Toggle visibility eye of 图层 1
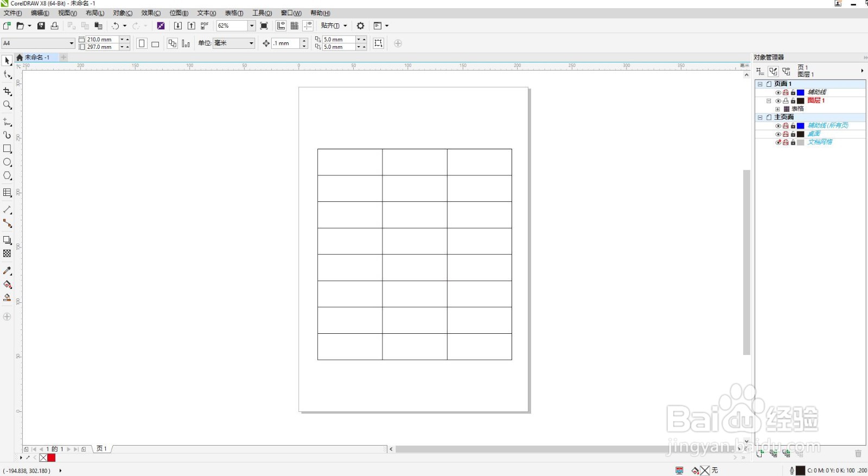The width and height of the screenshot is (868, 476). pos(778,100)
